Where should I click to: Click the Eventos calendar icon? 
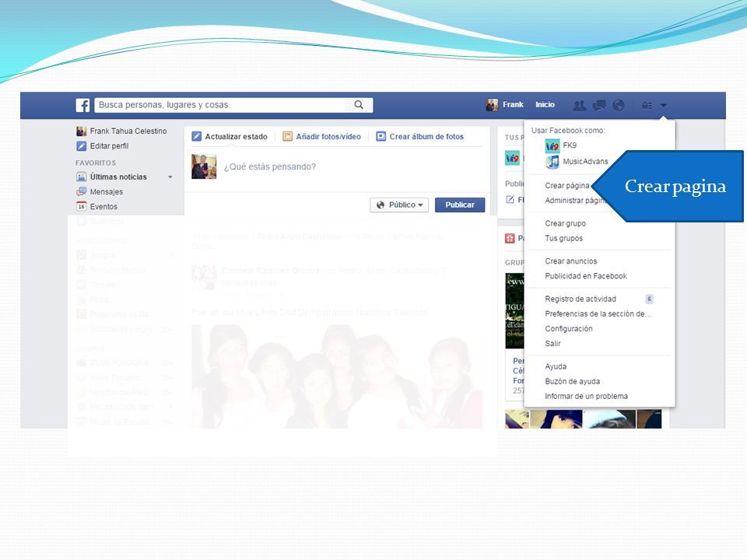82,207
